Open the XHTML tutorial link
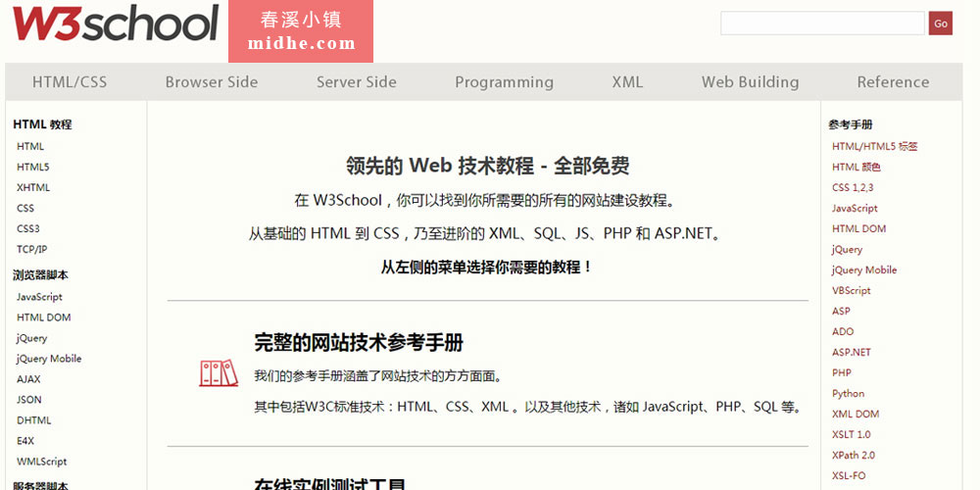The width and height of the screenshot is (980, 490). [33, 187]
